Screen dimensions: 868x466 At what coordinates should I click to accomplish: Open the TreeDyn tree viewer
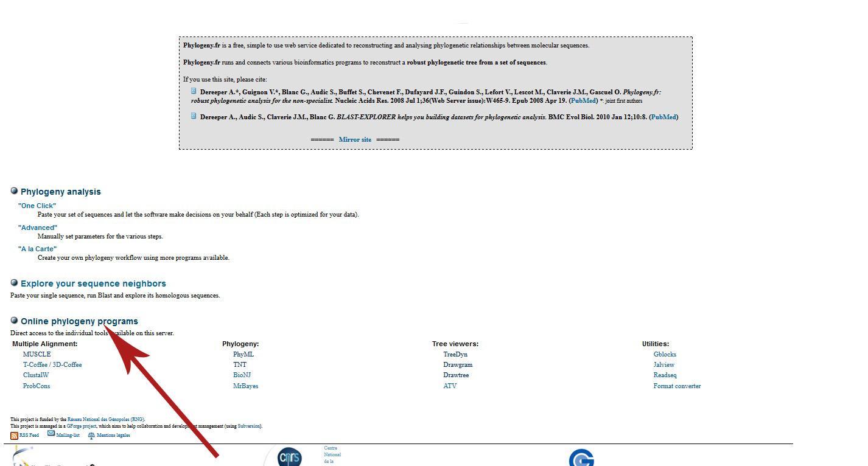click(455, 354)
